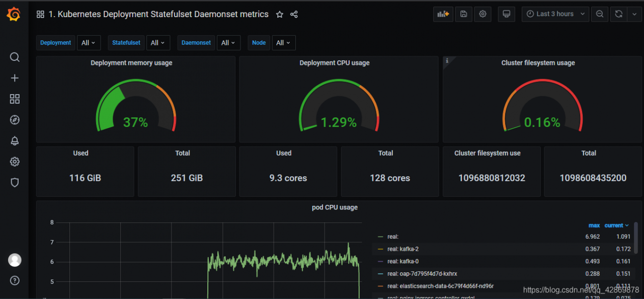Click the 37% memory gauge value

pyautogui.click(x=136, y=122)
